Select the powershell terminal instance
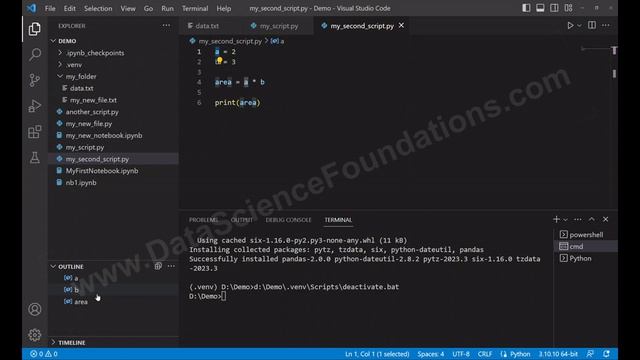The width and height of the screenshot is (640, 360). 585,235
